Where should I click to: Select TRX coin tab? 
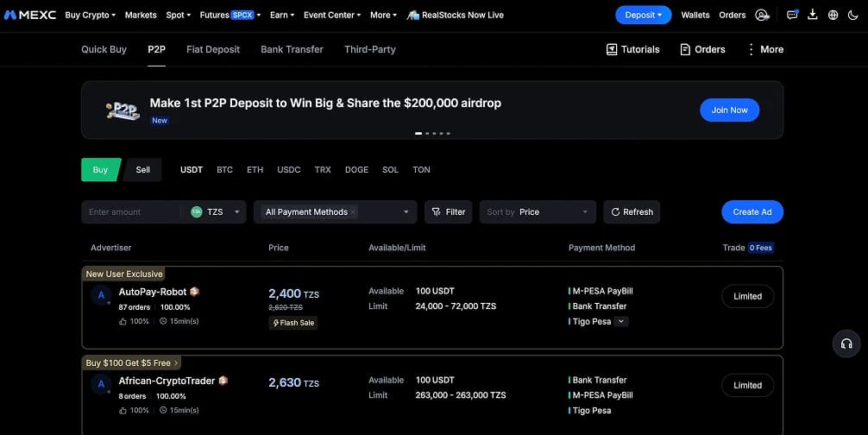pyautogui.click(x=323, y=170)
